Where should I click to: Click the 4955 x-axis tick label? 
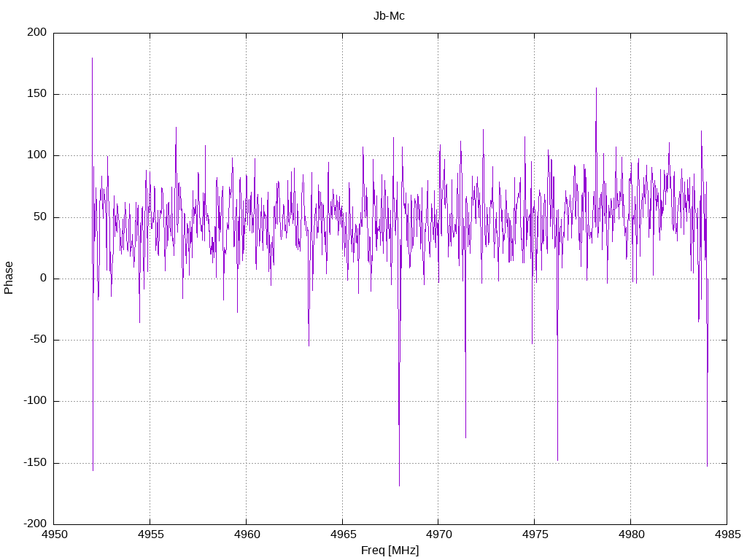[x=150, y=534]
